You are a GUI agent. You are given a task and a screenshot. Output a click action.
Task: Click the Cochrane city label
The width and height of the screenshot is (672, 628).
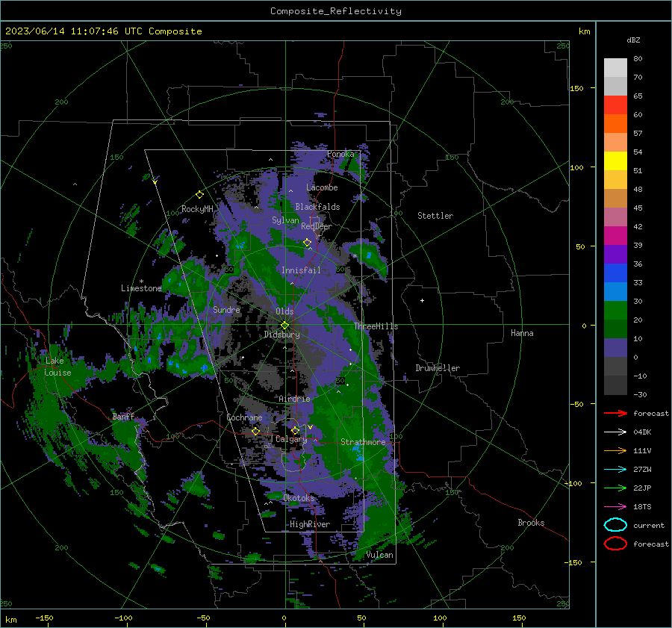coord(244,417)
